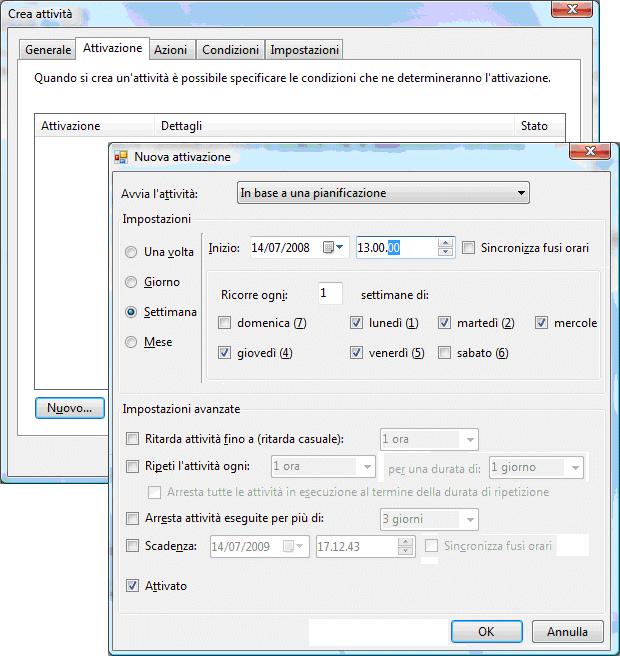Switch to the Impostazioni tab
Screen dimensions: 620x656
304,50
